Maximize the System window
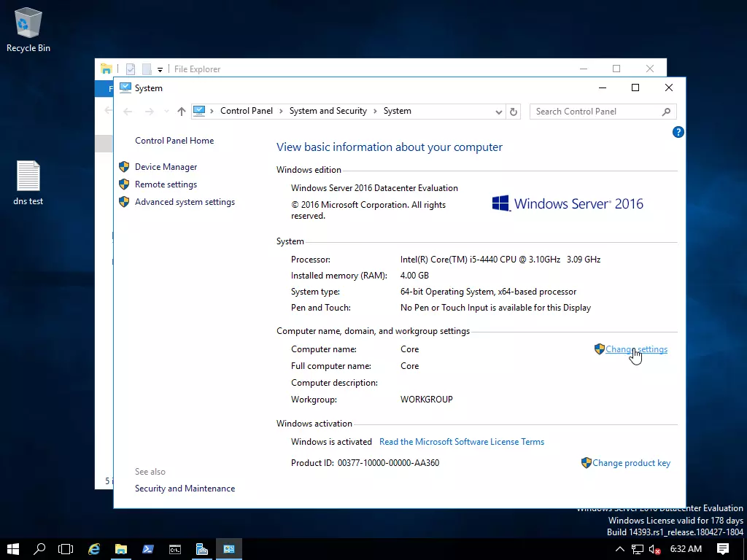Viewport: 747px width, 560px height. (635, 87)
